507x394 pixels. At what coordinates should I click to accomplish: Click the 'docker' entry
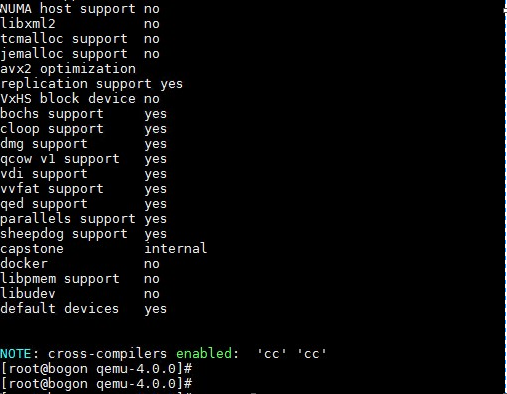pyautogui.click(x=24, y=264)
